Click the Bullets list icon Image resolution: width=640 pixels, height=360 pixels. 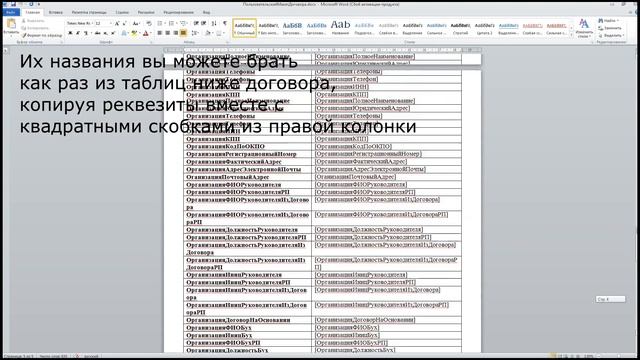(x=161, y=24)
